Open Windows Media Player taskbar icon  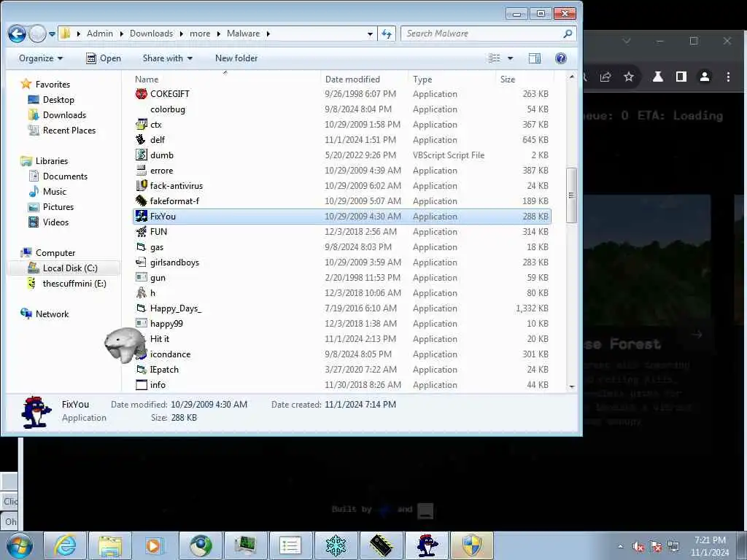[155, 545]
